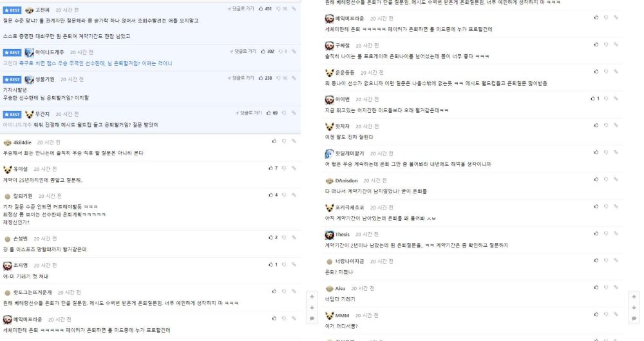The image size is (644, 341).
Task: Follow '댓글로 가기' on 무간지's best comment
Action: tap(249, 113)
